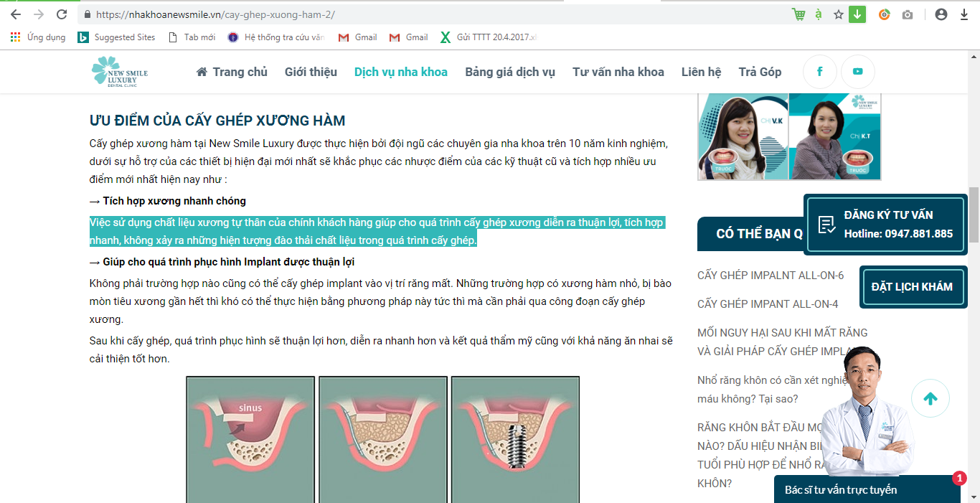Open the YouTube channel icon
Image resolution: width=980 pixels, height=503 pixels.
pyautogui.click(x=857, y=72)
